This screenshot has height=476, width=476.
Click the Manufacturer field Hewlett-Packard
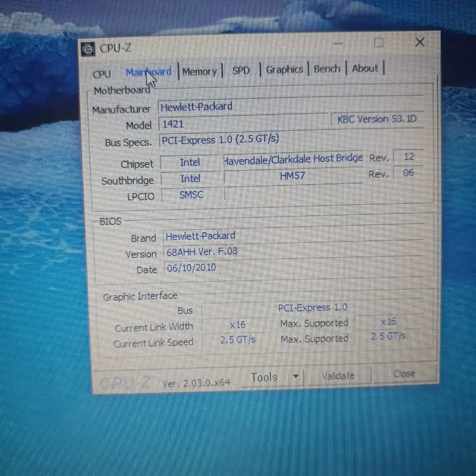(x=290, y=105)
